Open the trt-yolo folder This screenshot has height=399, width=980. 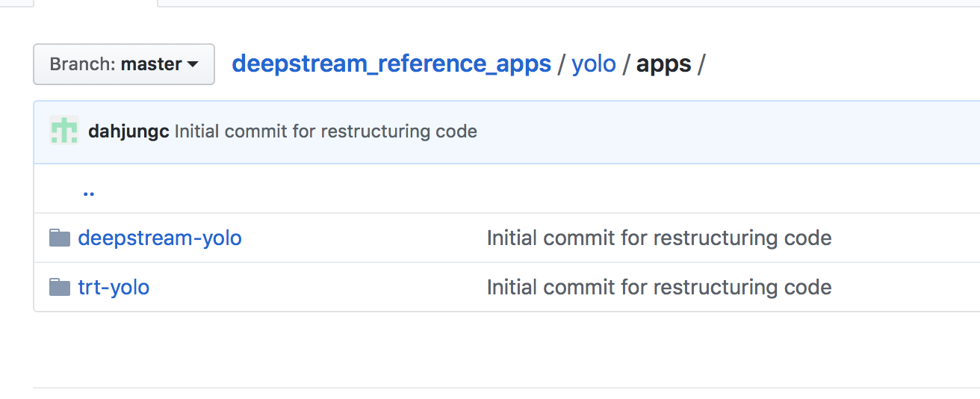[x=114, y=287]
